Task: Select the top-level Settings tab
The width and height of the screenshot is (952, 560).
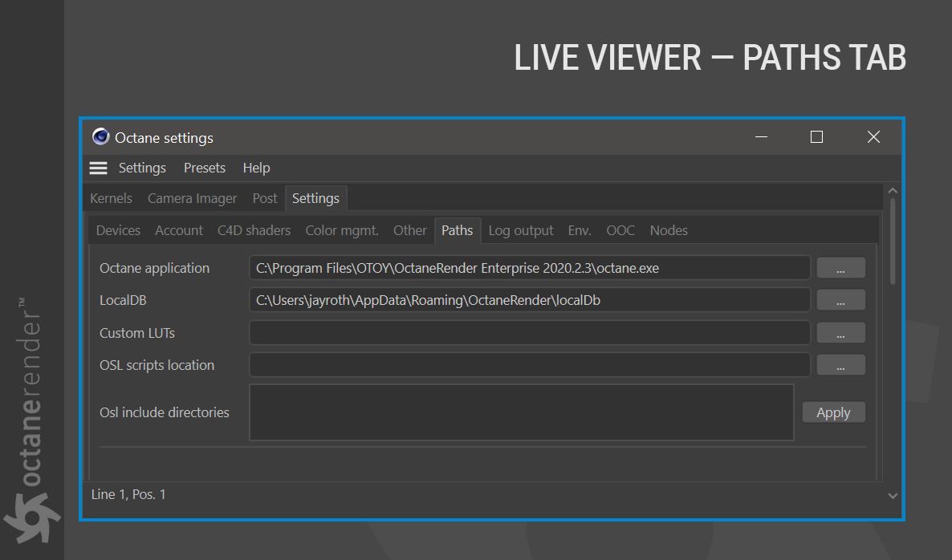Action: (x=315, y=198)
